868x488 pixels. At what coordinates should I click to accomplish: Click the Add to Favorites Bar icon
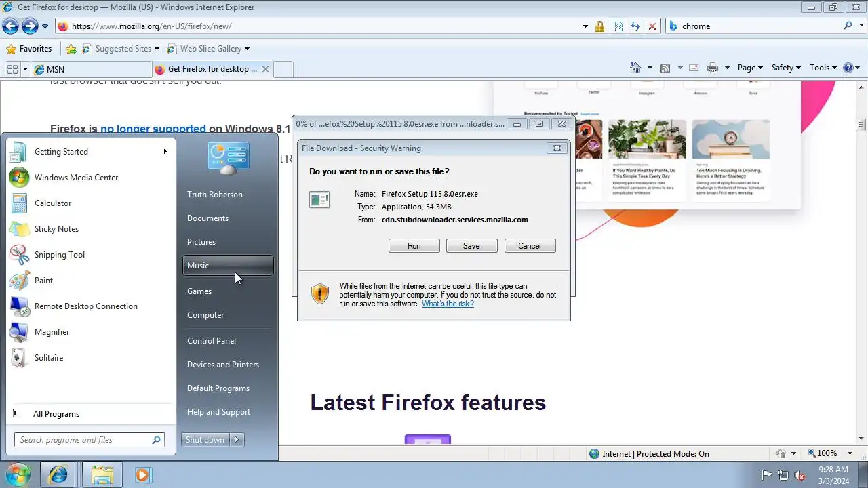[71, 49]
